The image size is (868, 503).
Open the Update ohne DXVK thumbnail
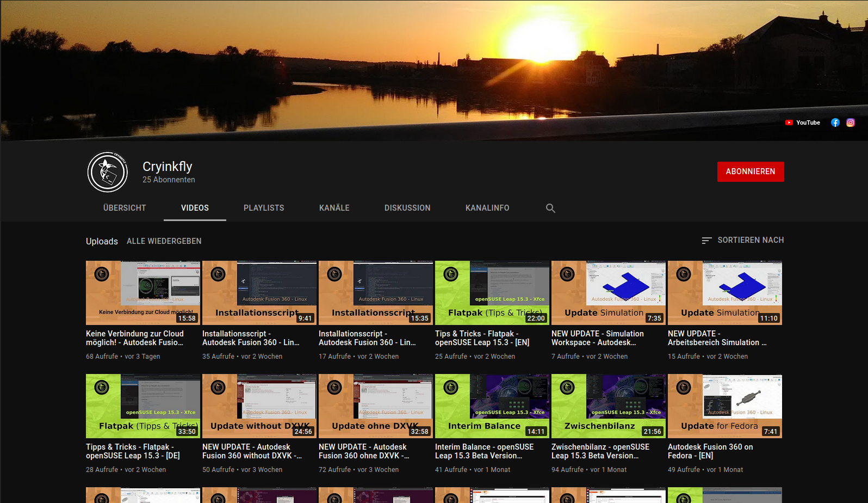click(376, 406)
